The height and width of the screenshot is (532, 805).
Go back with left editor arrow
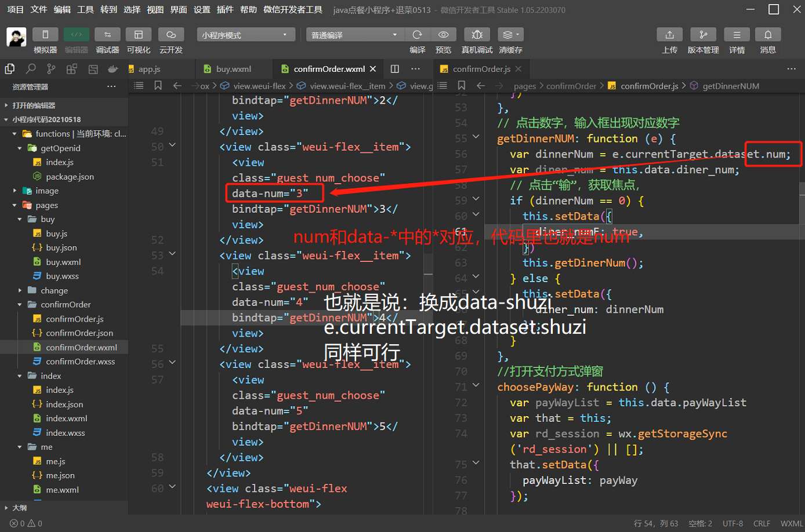177,86
